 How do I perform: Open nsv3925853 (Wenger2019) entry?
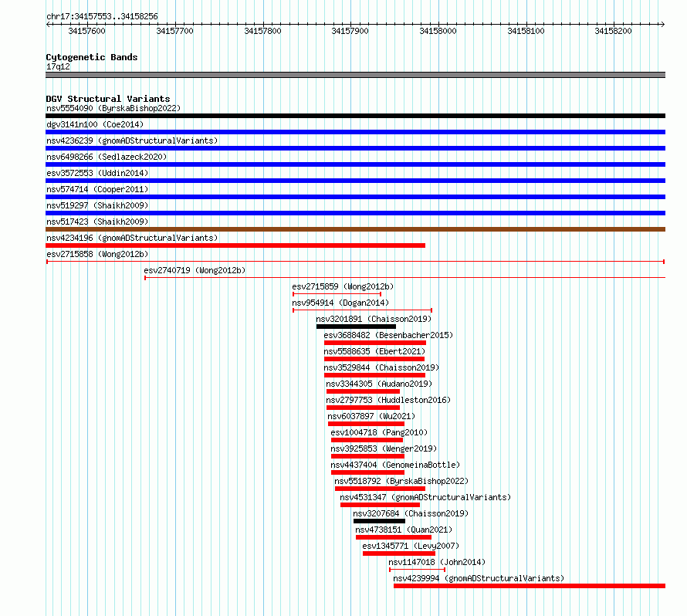tap(384, 448)
